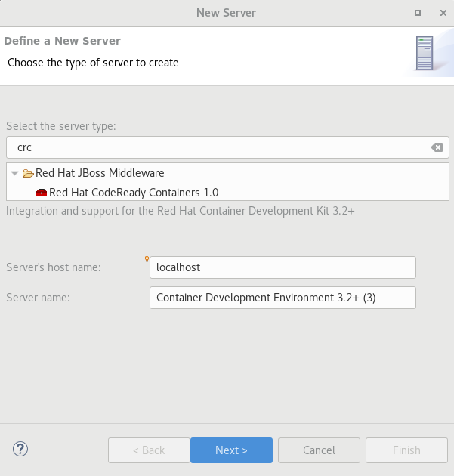Screen dimensions: 454x476
Task: Click the content assist lightbulb by host name
Action: coord(147,259)
